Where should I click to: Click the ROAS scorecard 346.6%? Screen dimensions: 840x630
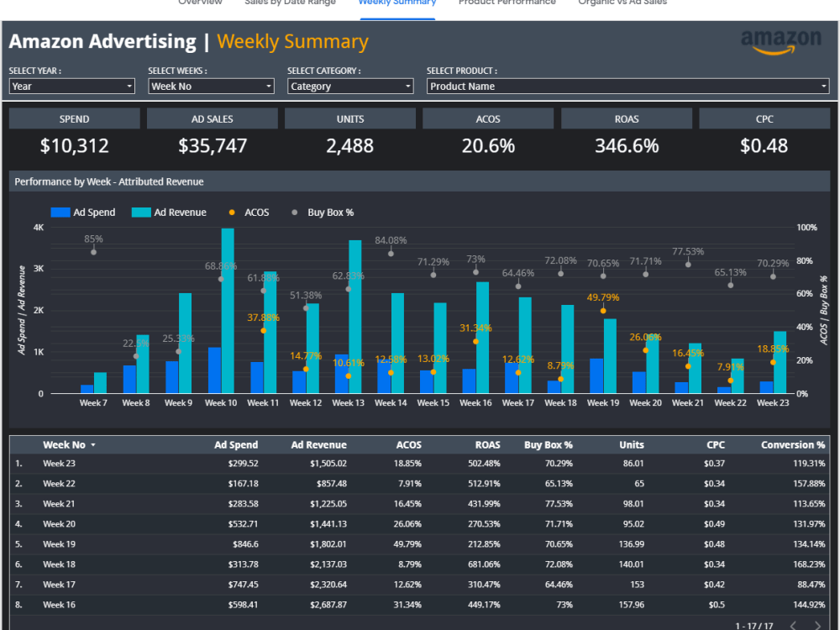tap(627, 145)
